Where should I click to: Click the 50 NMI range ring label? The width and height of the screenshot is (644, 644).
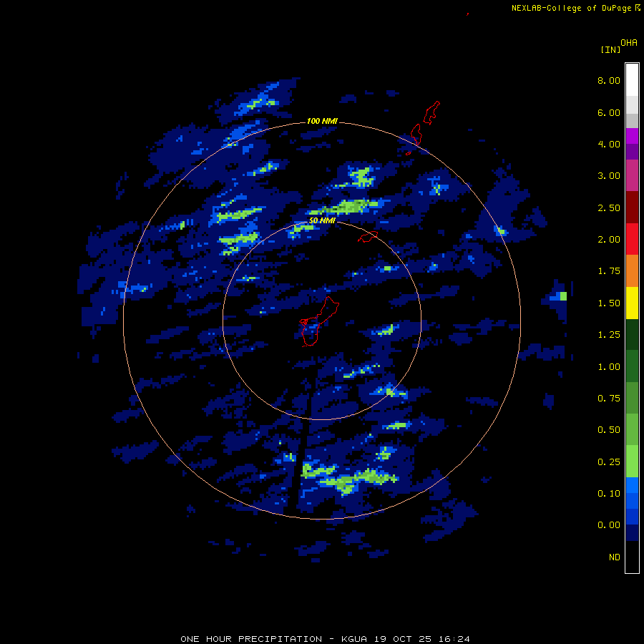coord(322,220)
